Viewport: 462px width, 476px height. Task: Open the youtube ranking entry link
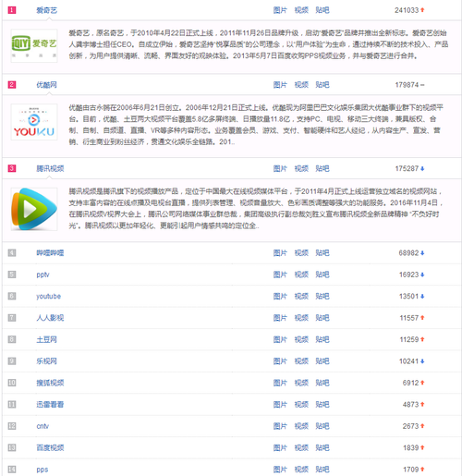(48, 296)
